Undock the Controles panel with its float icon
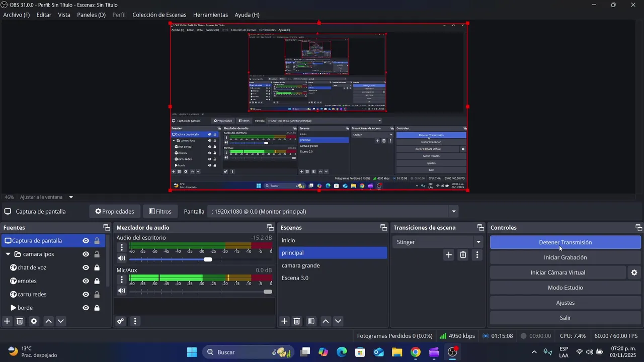644x362 pixels. [638, 228]
